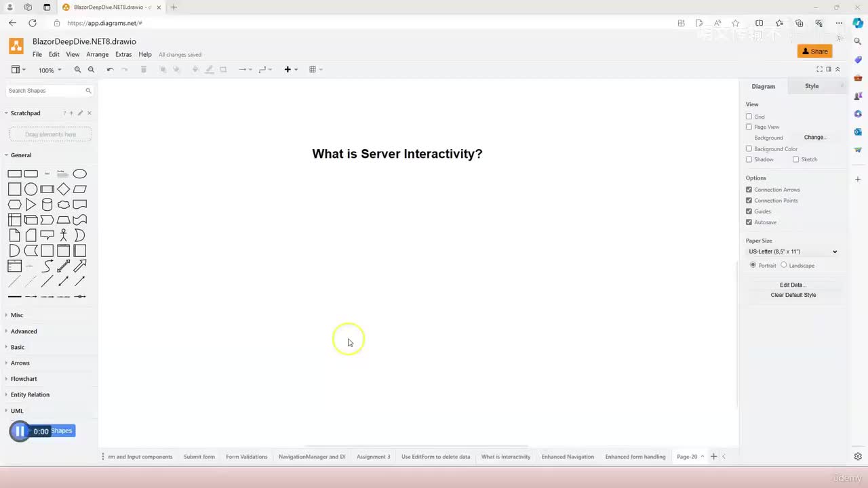
Task: Open the table dropdown
Action: (x=315, y=69)
